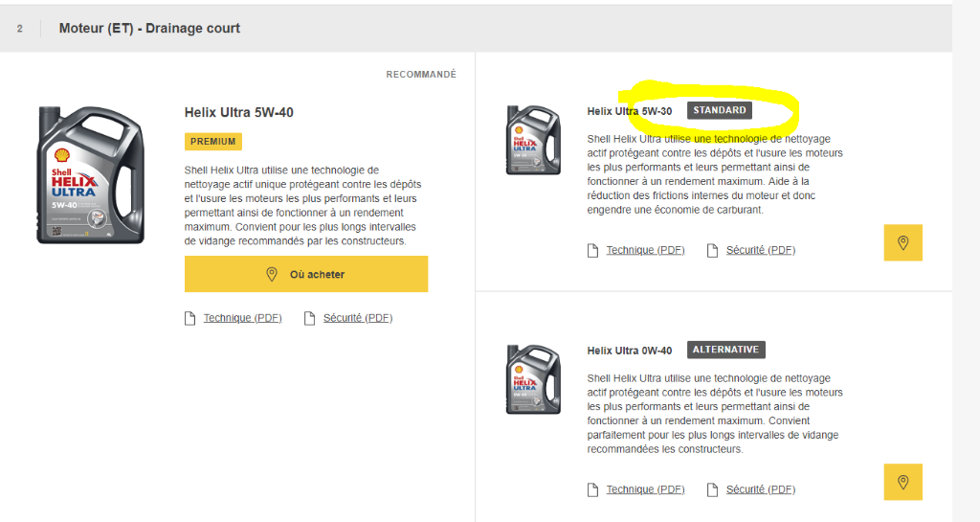Click the document icon beside Sécurité for Helix Ultra 0W-40

(713, 490)
